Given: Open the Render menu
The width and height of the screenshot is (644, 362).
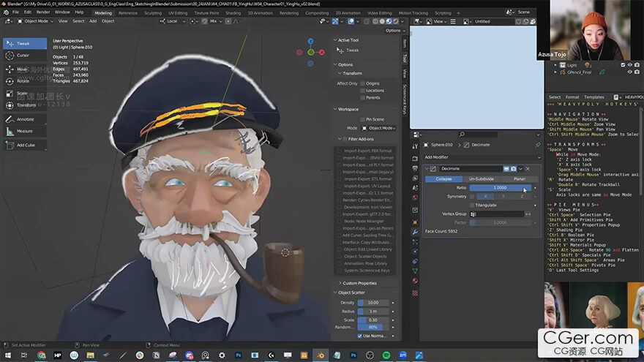Looking at the screenshot, I should click(x=43, y=12).
